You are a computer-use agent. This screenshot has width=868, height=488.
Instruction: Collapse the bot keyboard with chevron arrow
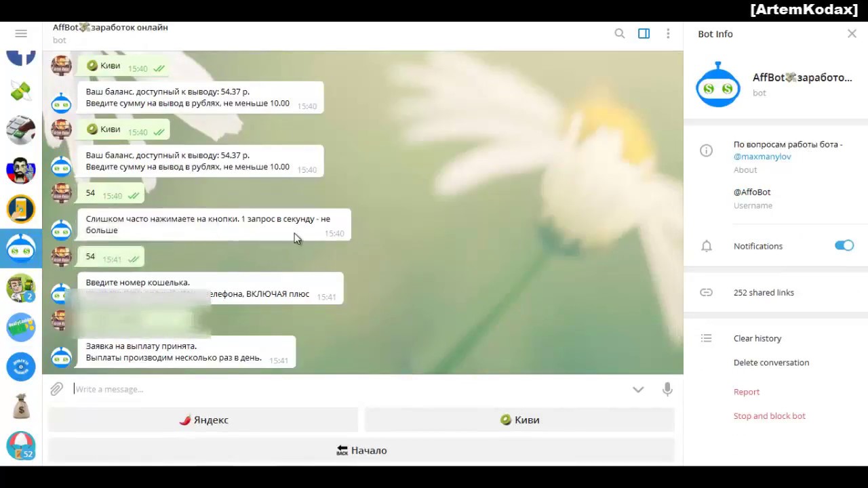click(638, 389)
